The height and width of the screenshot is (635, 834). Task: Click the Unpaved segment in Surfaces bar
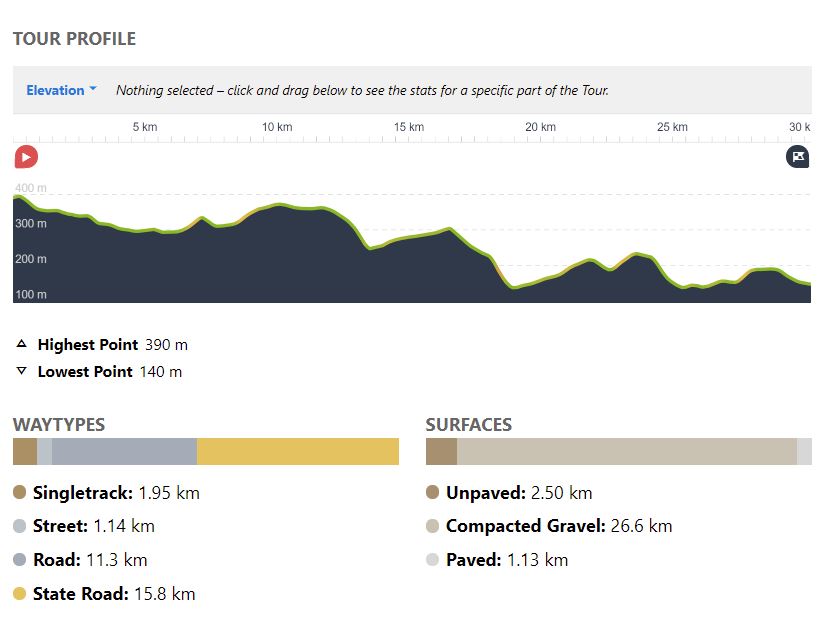[x=441, y=452]
